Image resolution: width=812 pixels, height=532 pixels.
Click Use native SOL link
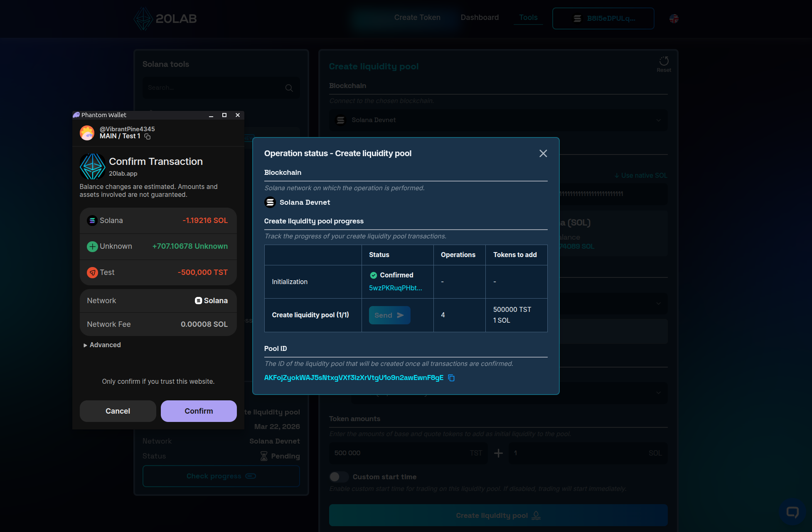tap(641, 176)
